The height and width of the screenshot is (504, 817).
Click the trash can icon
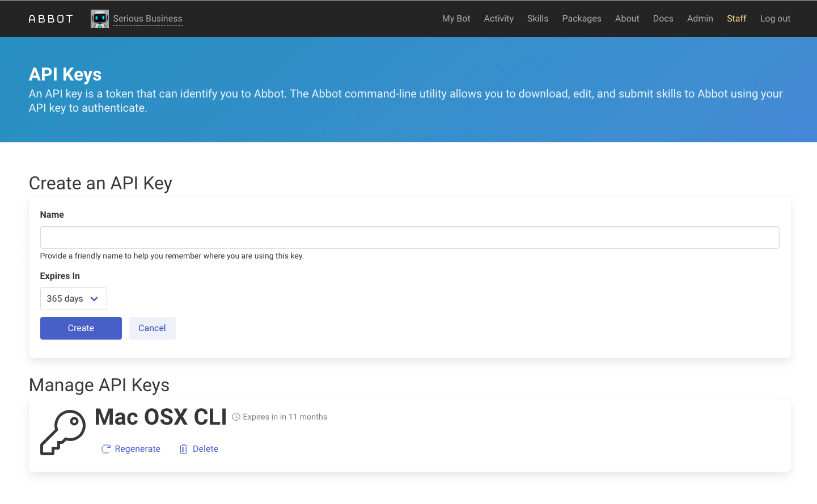click(184, 449)
